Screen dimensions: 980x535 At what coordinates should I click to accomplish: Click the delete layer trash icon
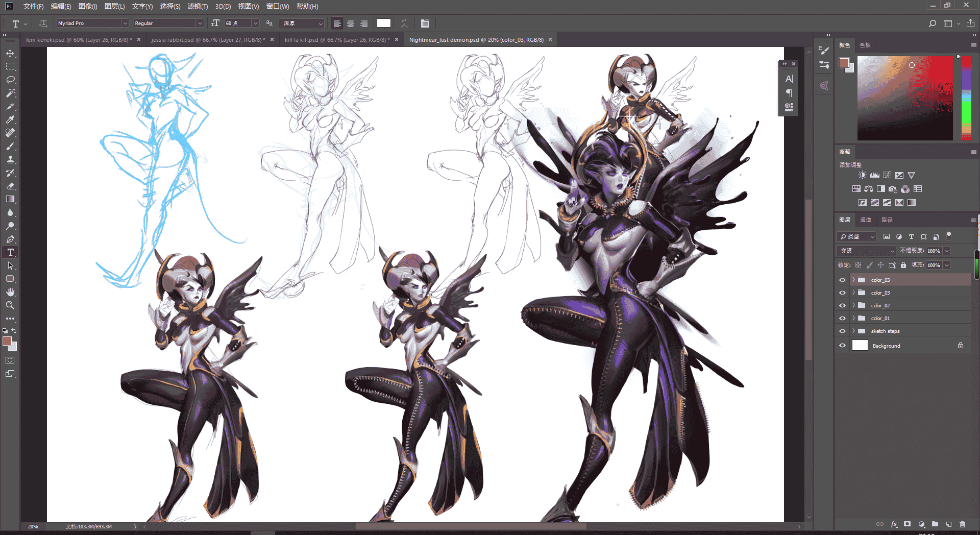point(962,524)
